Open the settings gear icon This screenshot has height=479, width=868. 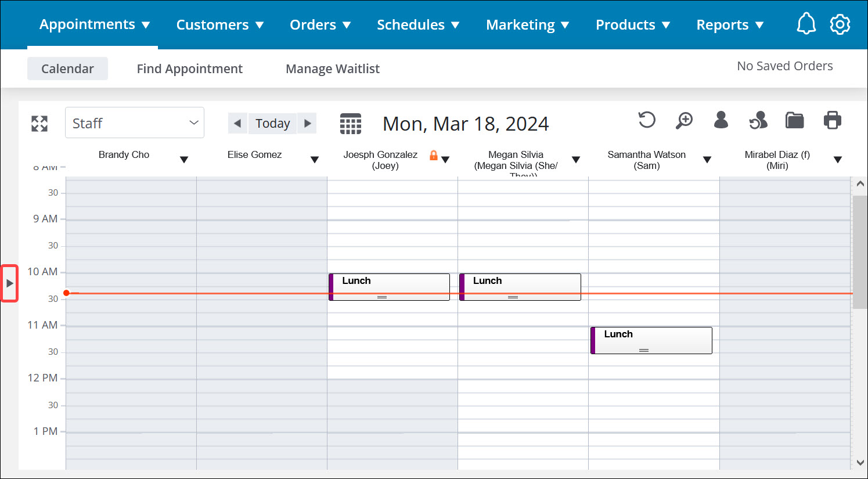[840, 24]
